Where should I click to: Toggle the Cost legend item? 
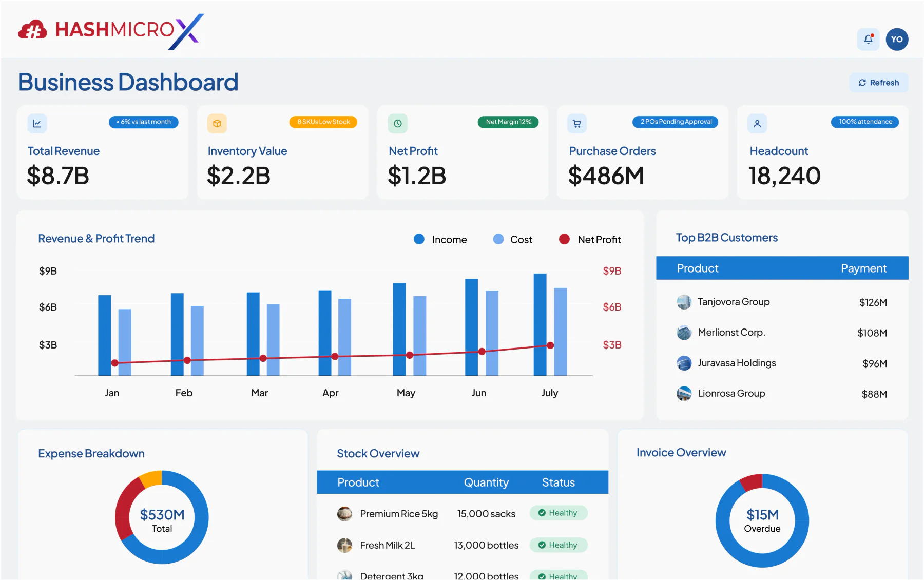click(x=512, y=240)
